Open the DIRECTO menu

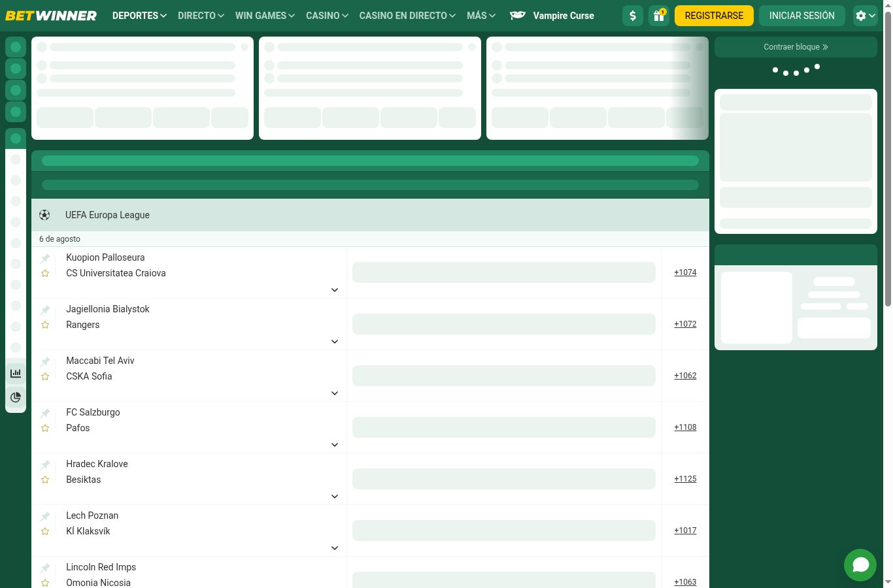point(201,16)
